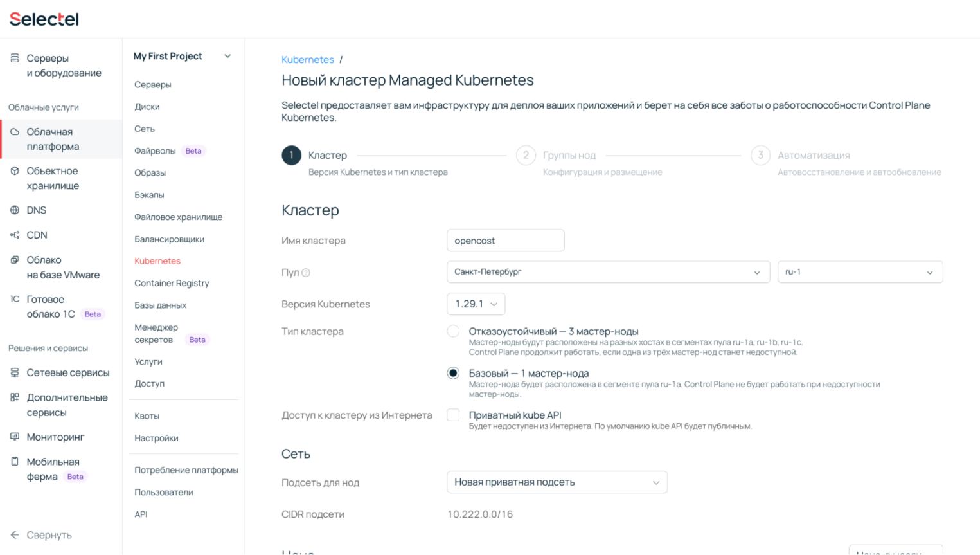Click the cluster name field opencost

point(506,241)
